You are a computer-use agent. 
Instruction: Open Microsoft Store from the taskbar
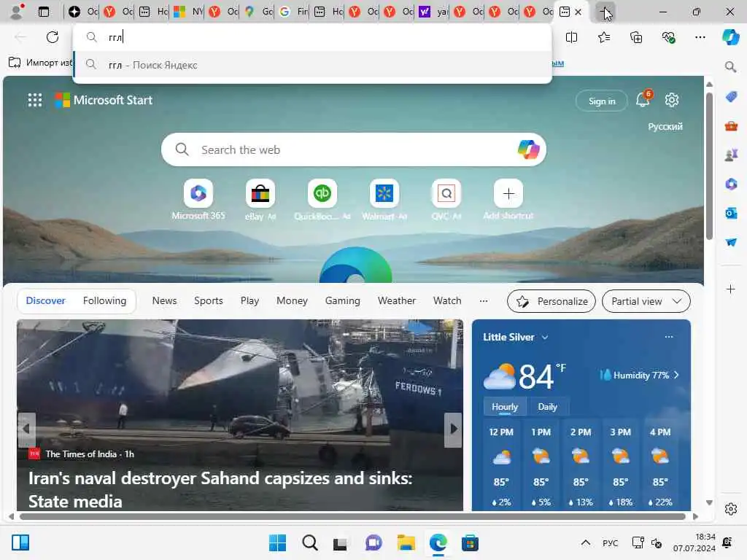470,542
